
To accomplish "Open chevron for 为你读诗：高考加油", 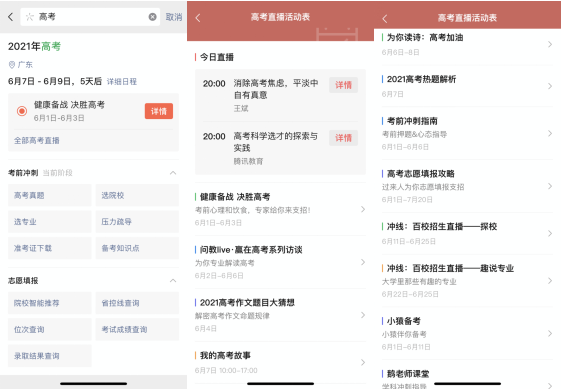I will 550,44.
